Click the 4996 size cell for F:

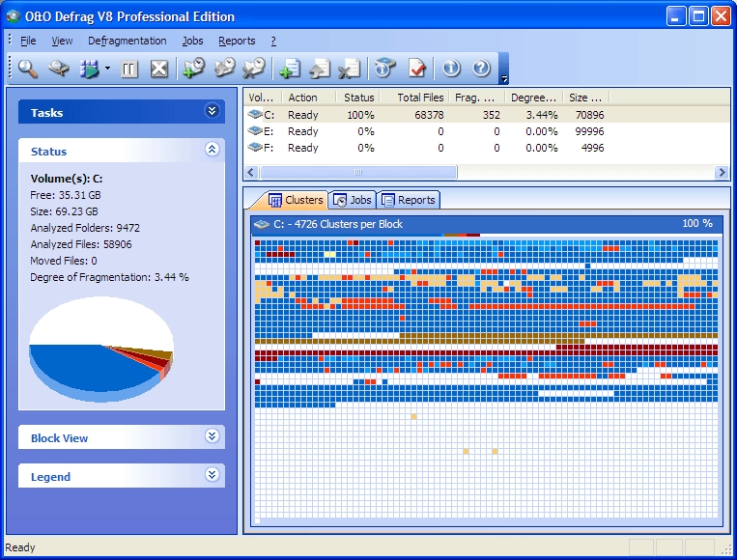[x=592, y=148]
